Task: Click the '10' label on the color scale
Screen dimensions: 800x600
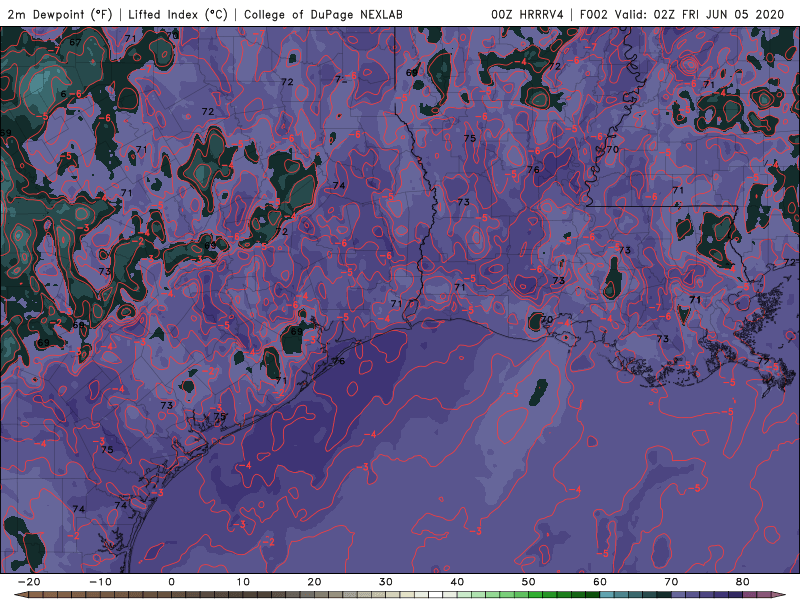Action: 243,582
